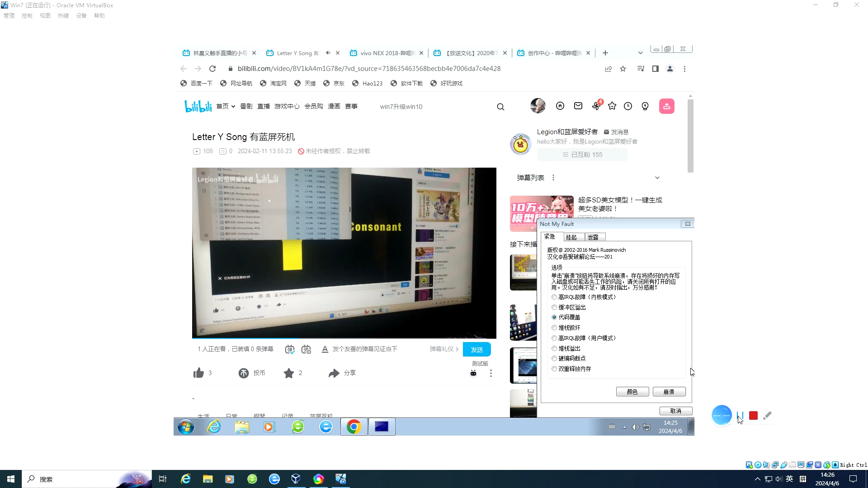868x488 pixels.
Task: Click the 发送 danmaku button
Action: click(x=476, y=350)
